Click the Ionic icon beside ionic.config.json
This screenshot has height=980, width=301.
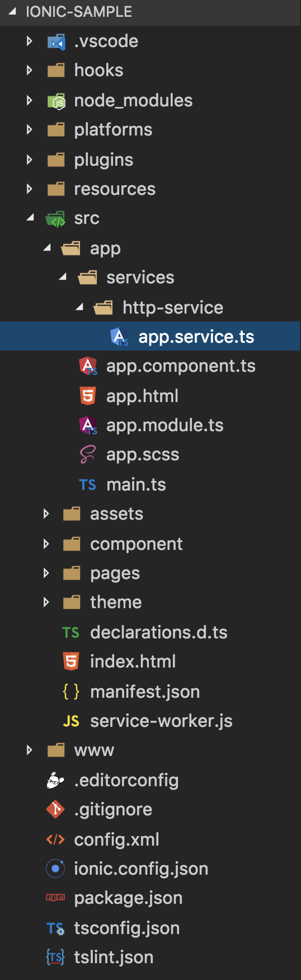click(55, 869)
